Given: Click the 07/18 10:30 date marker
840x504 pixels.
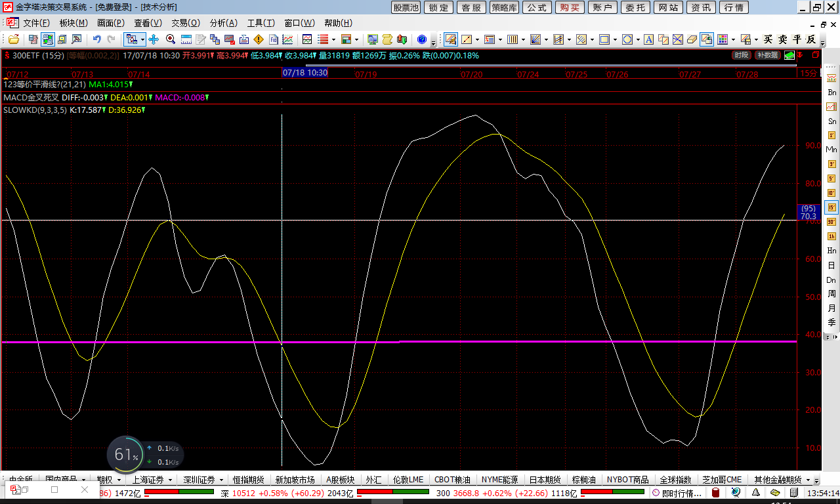Looking at the screenshot, I should tap(304, 73).
